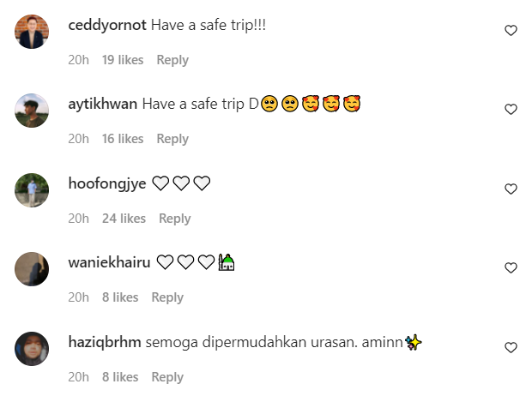Heart the waniekhairu comment
Viewport: 532px width, 402px height.
(511, 267)
